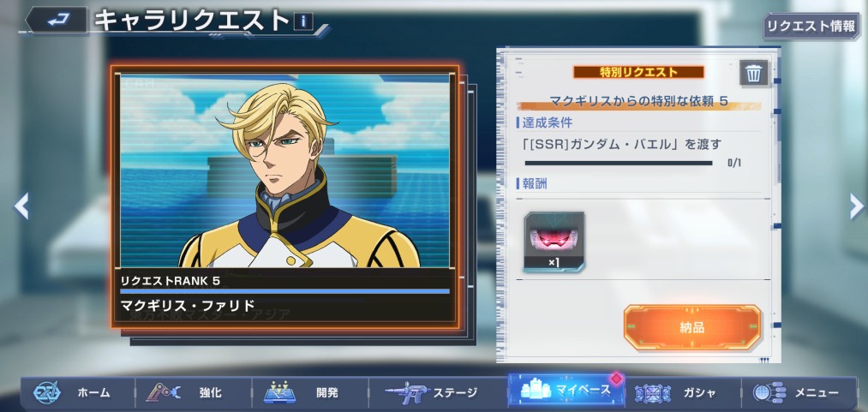Click the 0/1 request progress bar
The image size is (868, 412).
point(619,163)
